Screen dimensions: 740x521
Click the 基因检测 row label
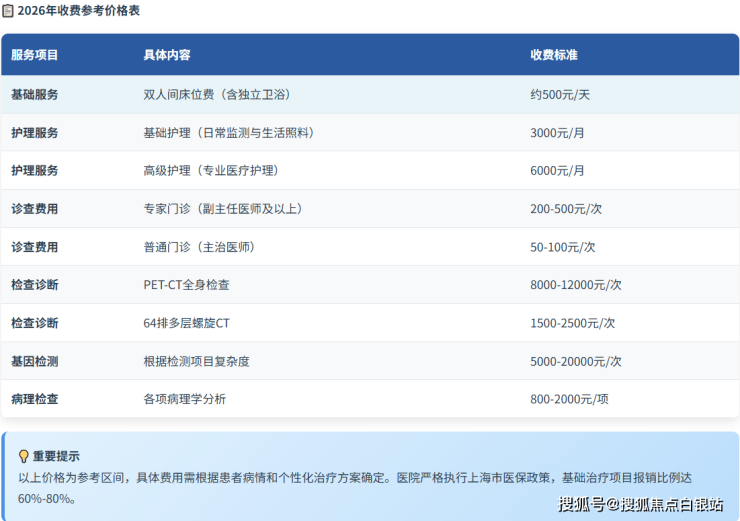(x=35, y=361)
